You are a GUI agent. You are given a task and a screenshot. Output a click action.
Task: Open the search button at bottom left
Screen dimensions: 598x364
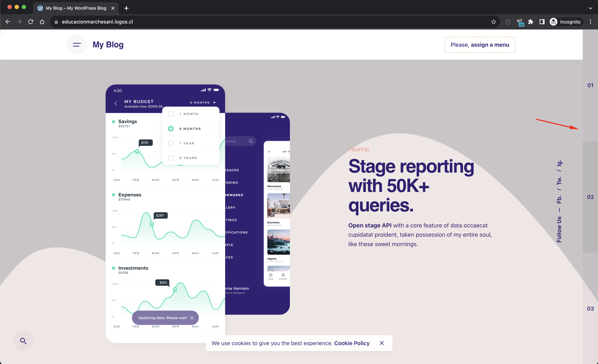tap(23, 341)
